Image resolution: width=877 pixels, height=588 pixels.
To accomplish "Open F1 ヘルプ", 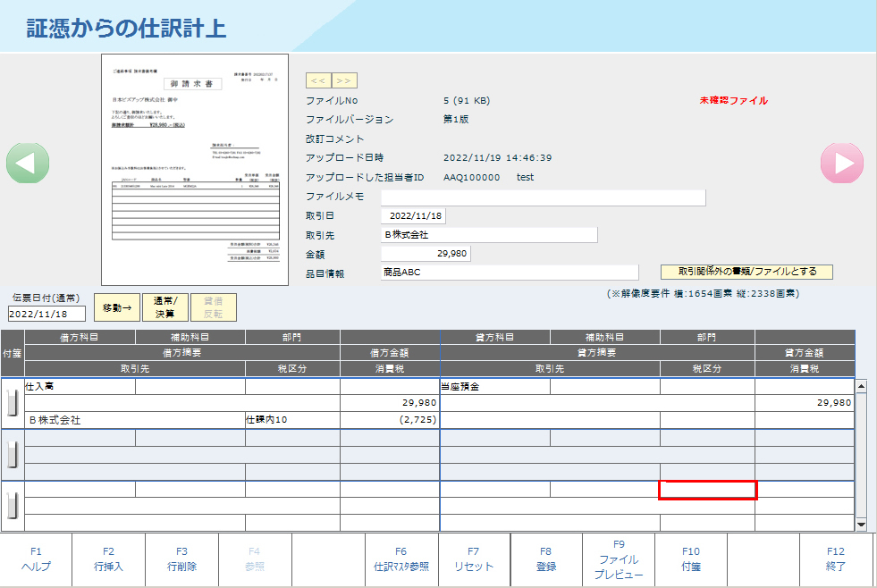I will pyautogui.click(x=36, y=559).
